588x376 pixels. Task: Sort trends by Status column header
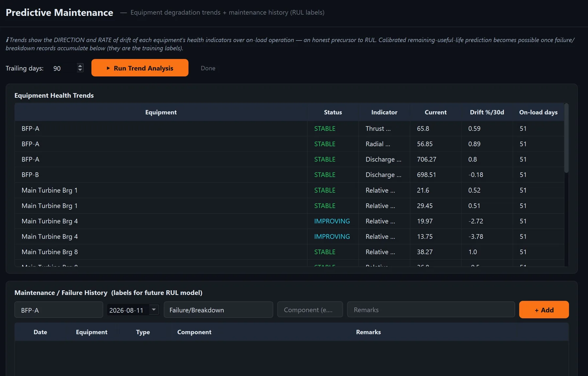click(x=333, y=112)
